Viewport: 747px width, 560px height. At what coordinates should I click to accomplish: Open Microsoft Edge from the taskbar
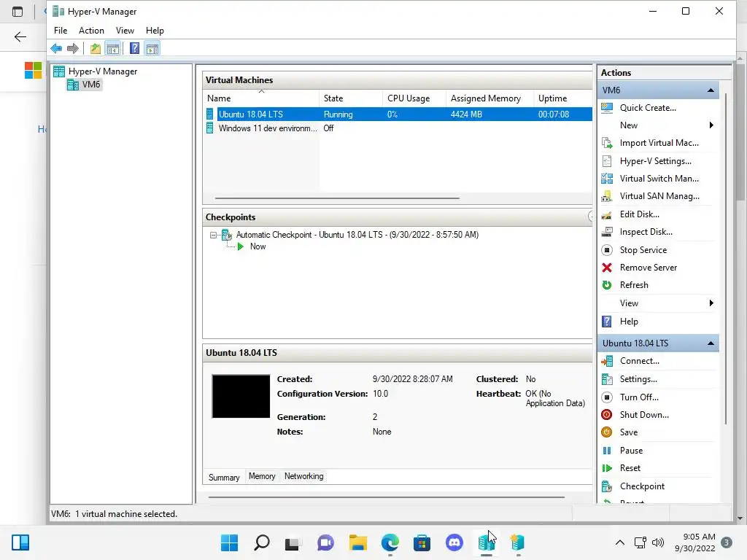tap(390, 542)
